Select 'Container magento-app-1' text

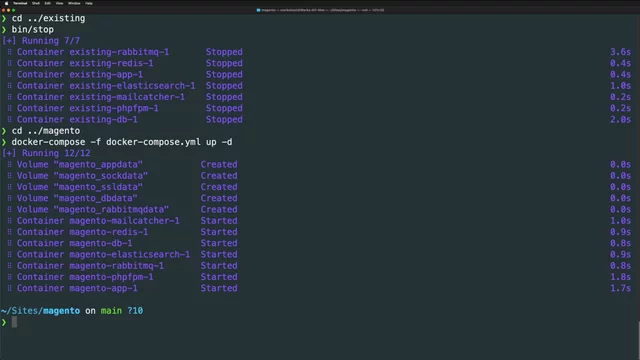coord(77,288)
